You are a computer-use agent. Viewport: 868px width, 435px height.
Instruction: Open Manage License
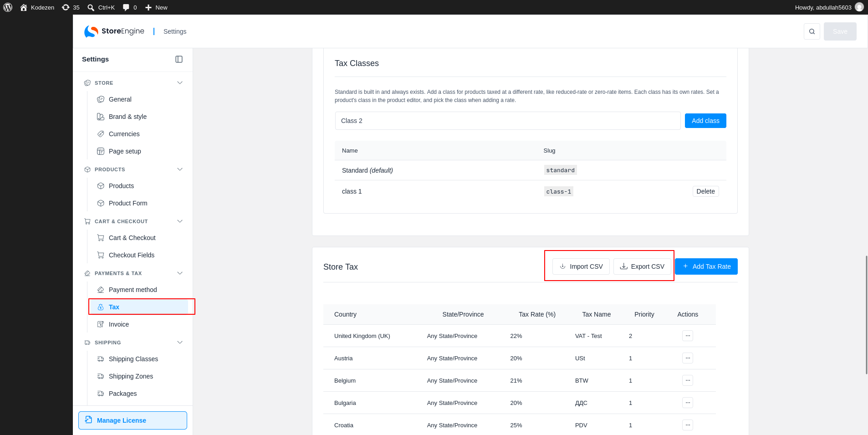(133, 420)
